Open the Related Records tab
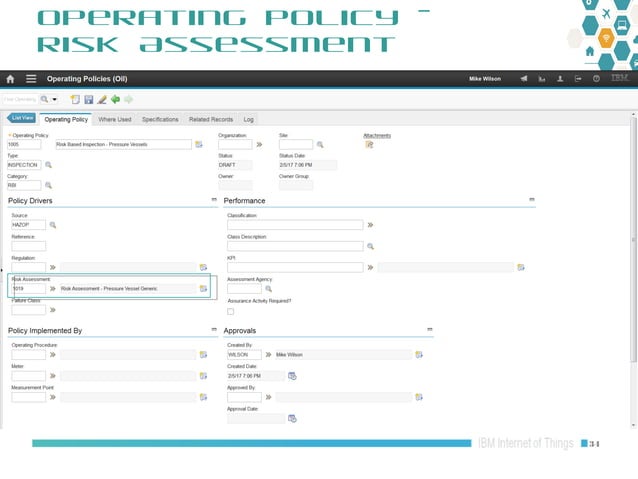 (211, 119)
